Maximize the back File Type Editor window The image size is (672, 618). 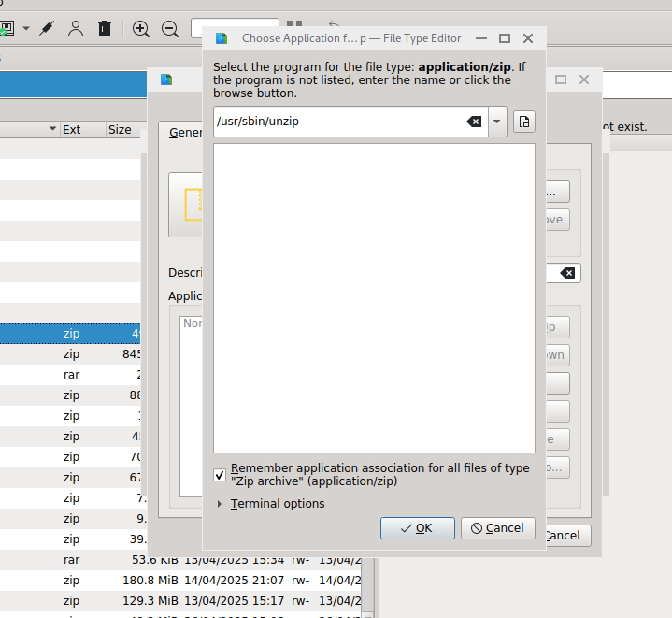[561, 79]
